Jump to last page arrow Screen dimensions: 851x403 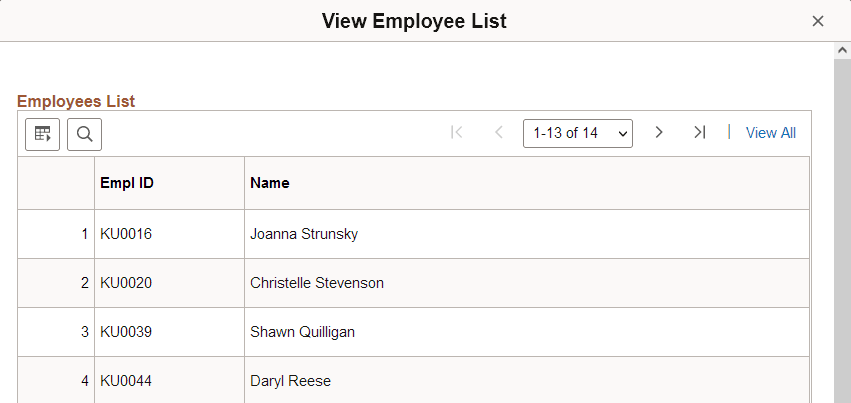(700, 132)
